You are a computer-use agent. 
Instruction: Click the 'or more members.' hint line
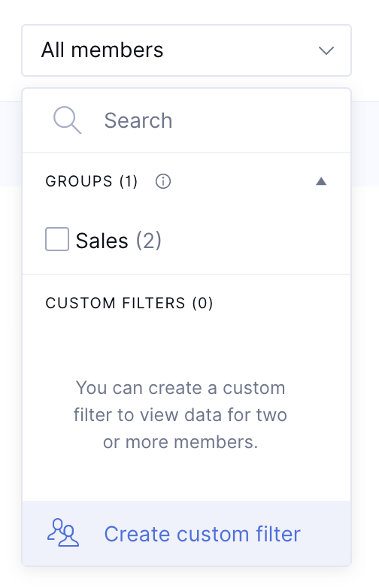(180, 441)
